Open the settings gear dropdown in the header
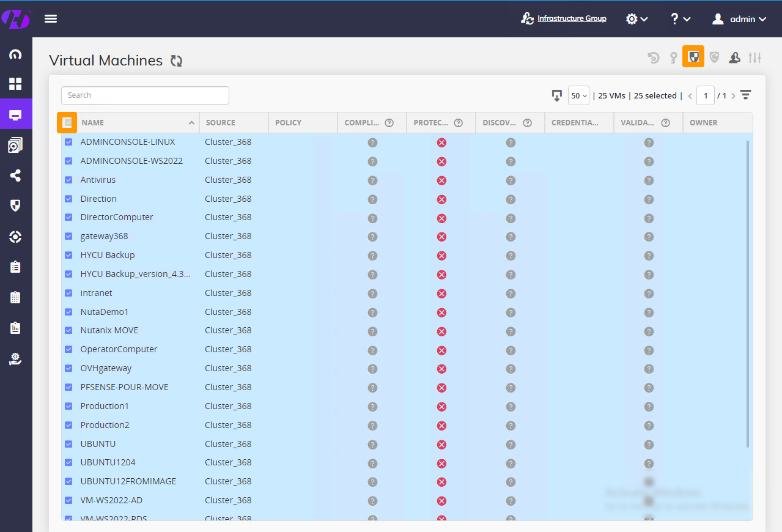The image size is (782, 532). click(x=636, y=18)
